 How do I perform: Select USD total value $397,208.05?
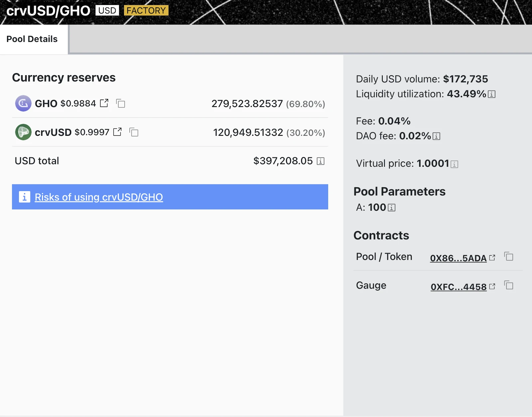point(283,161)
